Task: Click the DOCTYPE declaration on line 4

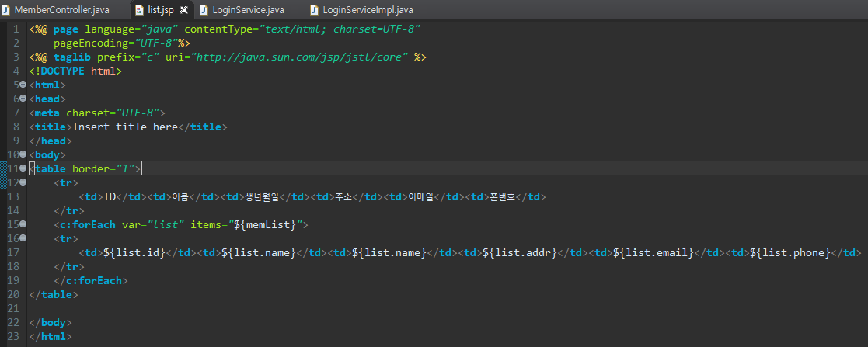Action: pyautogui.click(x=75, y=71)
